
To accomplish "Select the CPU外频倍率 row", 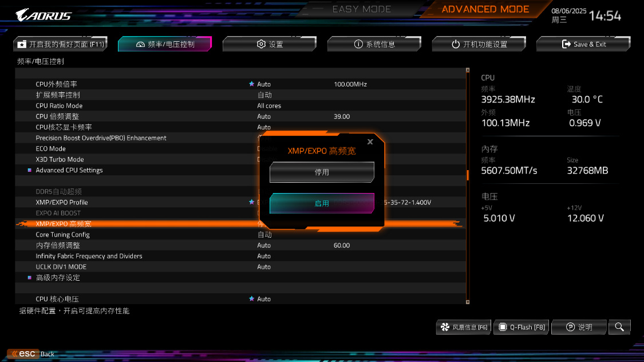I will point(240,84).
